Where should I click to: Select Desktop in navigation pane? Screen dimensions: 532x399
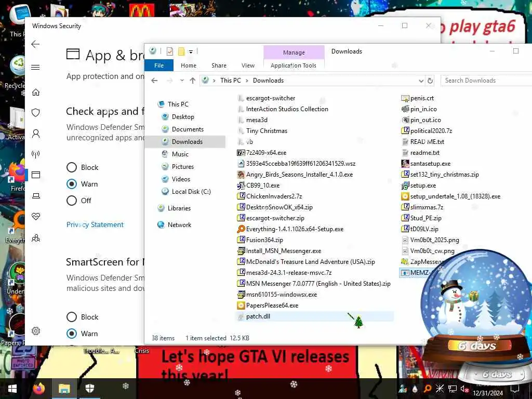click(183, 117)
